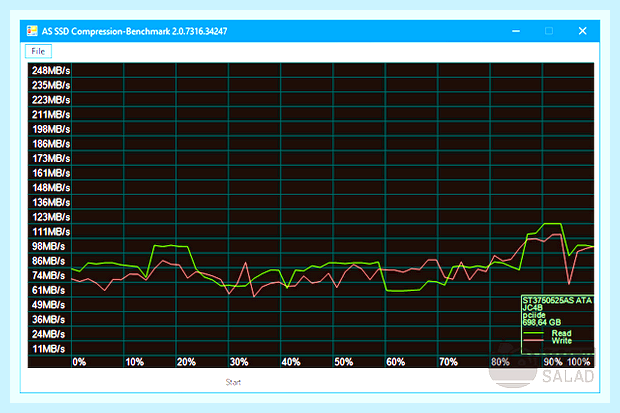
Task: Click the green Read legend line
Action: [533, 333]
